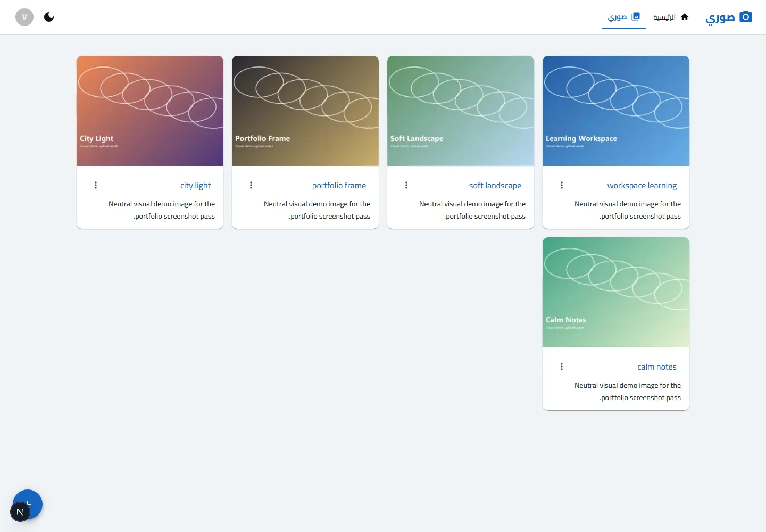
Task: View the Calm Notes image thumbnail
Action: coord(616,292)
